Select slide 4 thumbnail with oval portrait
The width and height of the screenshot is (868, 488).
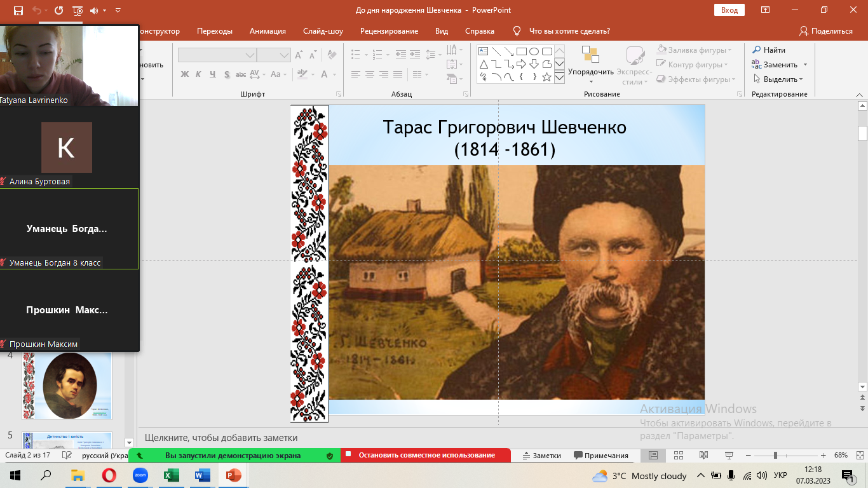pyautogui.click(x=67, y=386)
